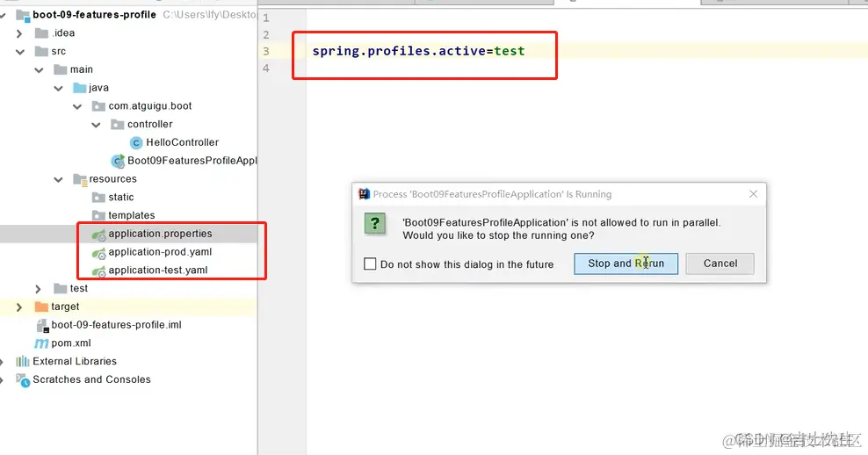Select application-prod.yaml file
The width and height of the screenshot is (868, 455).
click(160, 252)
